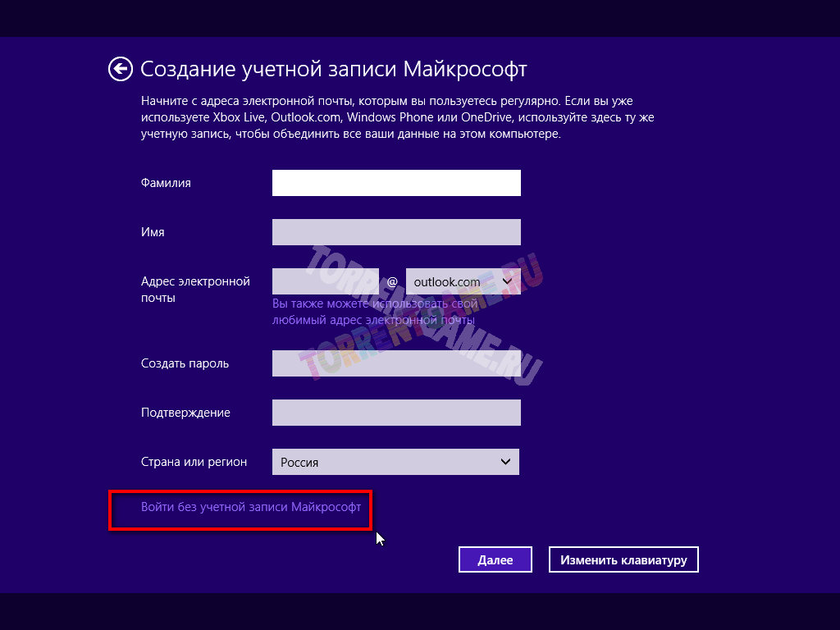840x630 pixels.
Task: Click the Создать пароль label
Action: coord(185,363)
